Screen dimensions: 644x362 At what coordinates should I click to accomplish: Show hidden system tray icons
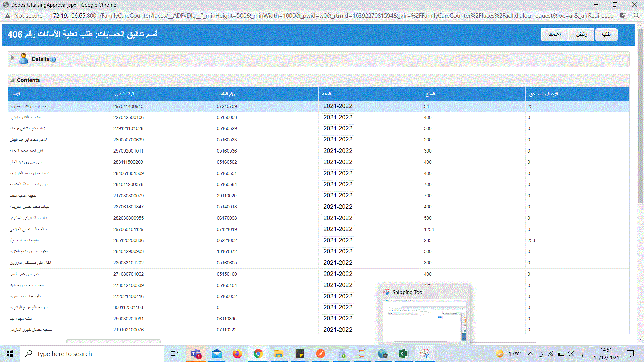click(x=530, y=354)
